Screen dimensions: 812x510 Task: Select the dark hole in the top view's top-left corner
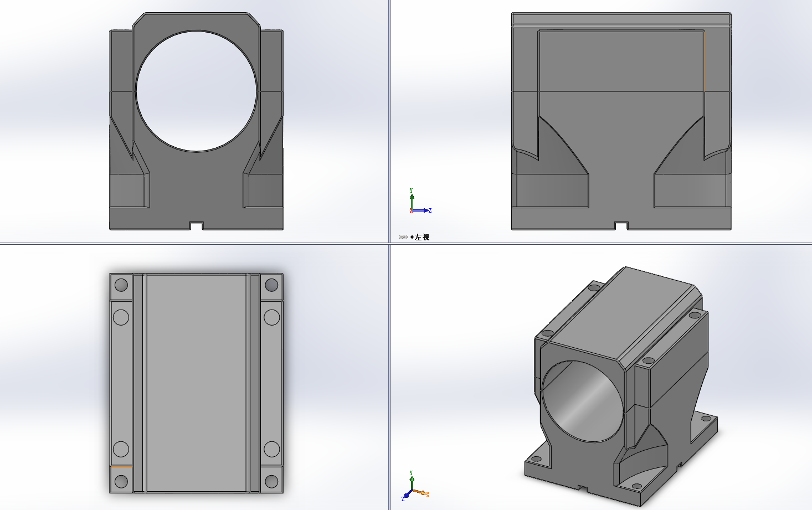click(121, 285)
